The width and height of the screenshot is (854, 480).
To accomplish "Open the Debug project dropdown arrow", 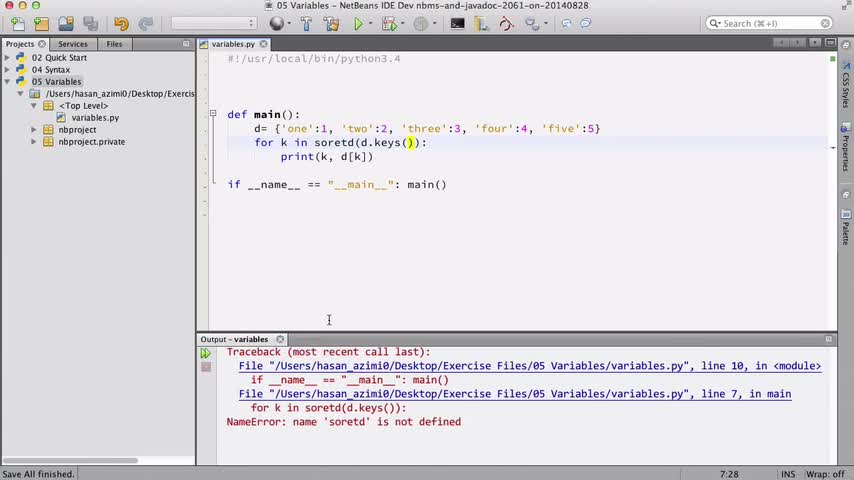I will click(x=402, y=23).
